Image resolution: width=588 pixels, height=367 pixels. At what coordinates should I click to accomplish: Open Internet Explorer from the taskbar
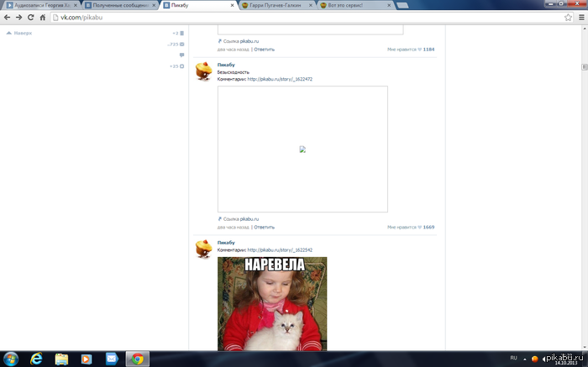coord(36,359)
